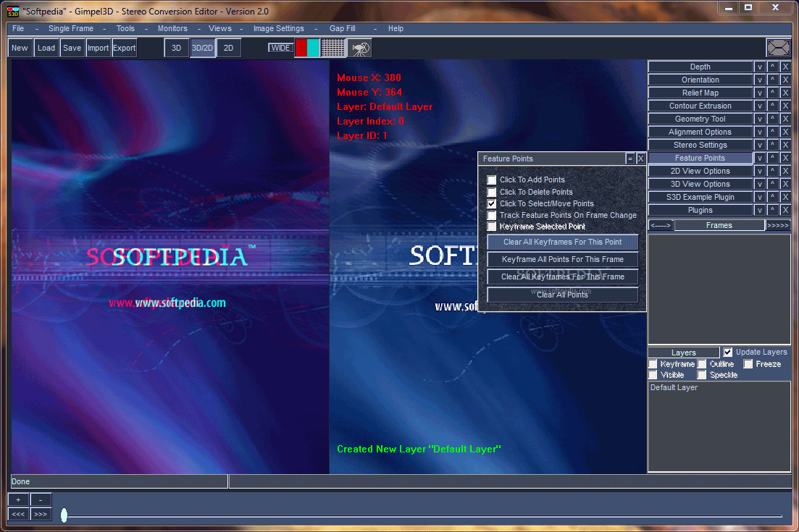Switch to the 3D view button
Viewport: 799px width, 532px height.
point(176,48)
